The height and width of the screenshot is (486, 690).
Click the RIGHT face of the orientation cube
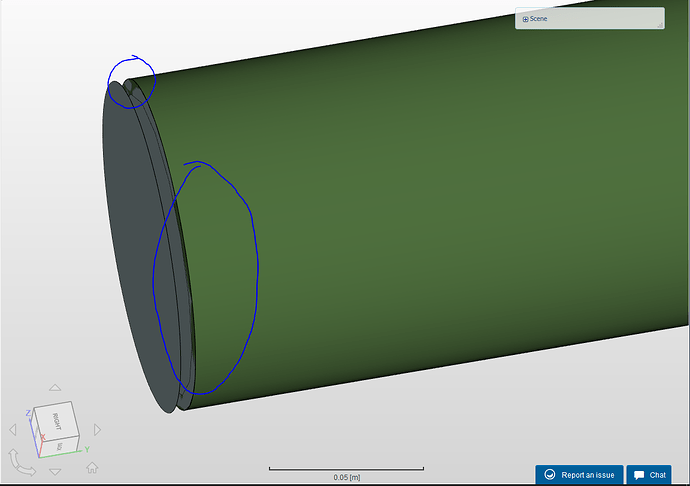click(57, 420)
